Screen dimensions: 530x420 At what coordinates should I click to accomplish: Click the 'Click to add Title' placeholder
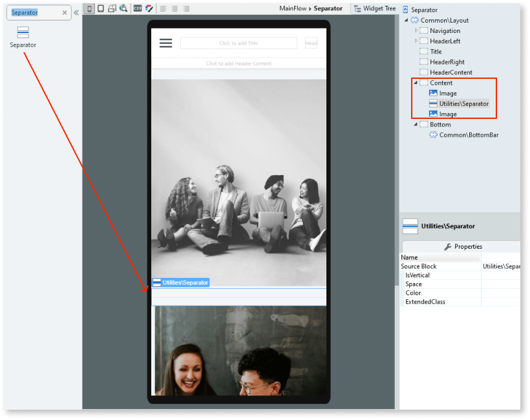[x=240, y=43]
